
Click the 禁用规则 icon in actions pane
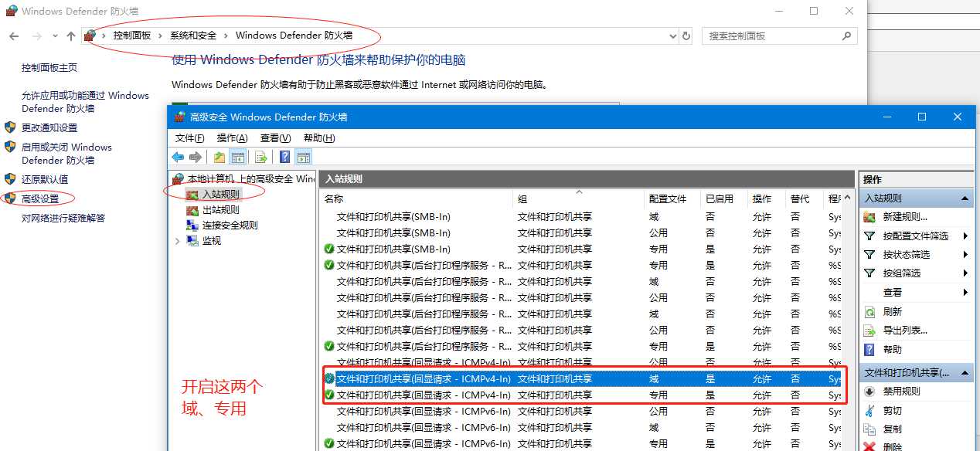(869, 392)
